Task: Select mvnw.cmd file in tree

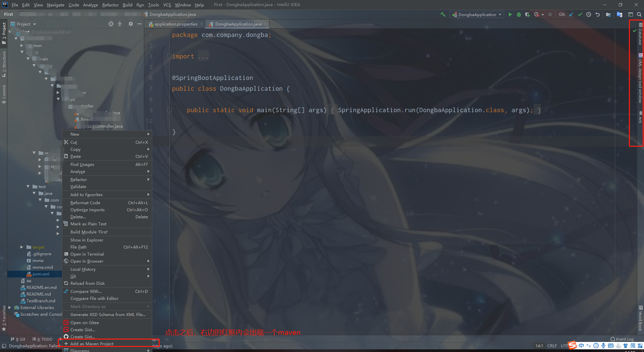Action: (43, 267)
